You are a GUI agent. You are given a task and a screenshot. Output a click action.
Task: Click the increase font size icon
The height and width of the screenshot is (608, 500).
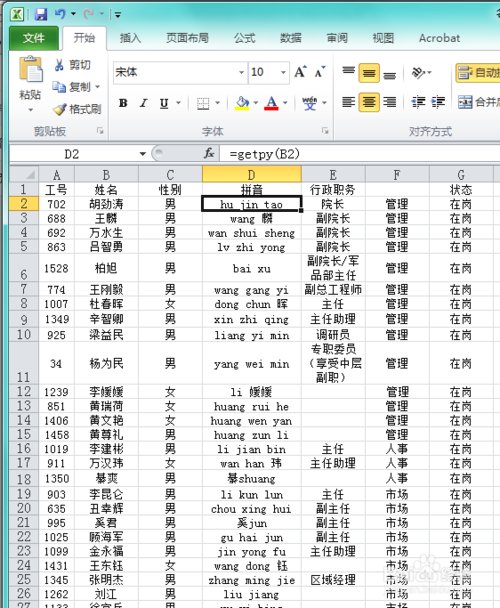[300, 72]
